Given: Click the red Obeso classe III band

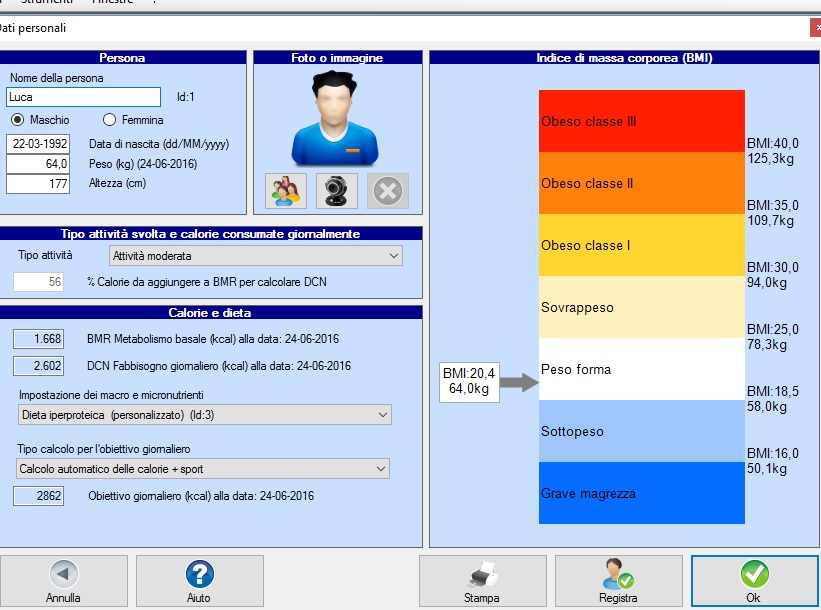Looking at the screenshot, I should tap(642, 121).
